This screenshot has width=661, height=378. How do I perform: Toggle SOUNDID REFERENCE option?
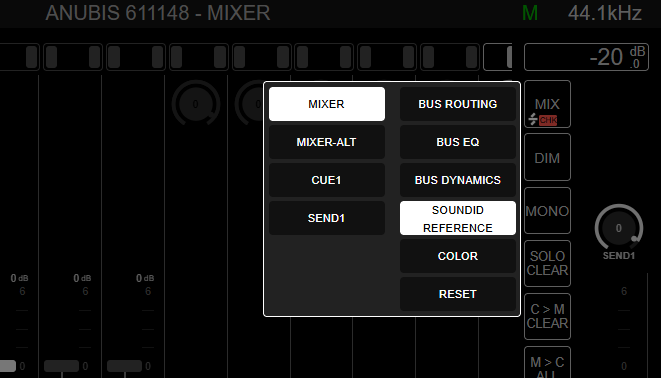(x=458, y=218)
